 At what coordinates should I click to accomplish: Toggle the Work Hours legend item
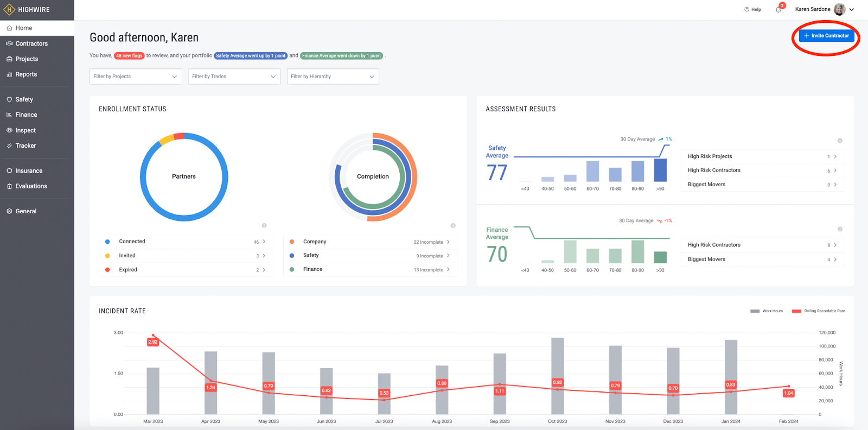(x=767, y=311)
